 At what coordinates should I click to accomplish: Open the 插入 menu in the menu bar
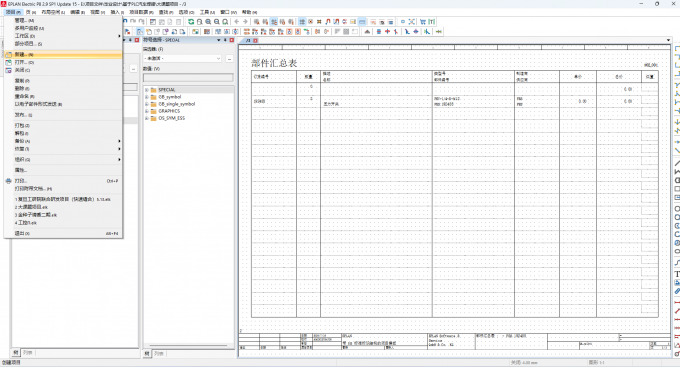click(117, 12)
